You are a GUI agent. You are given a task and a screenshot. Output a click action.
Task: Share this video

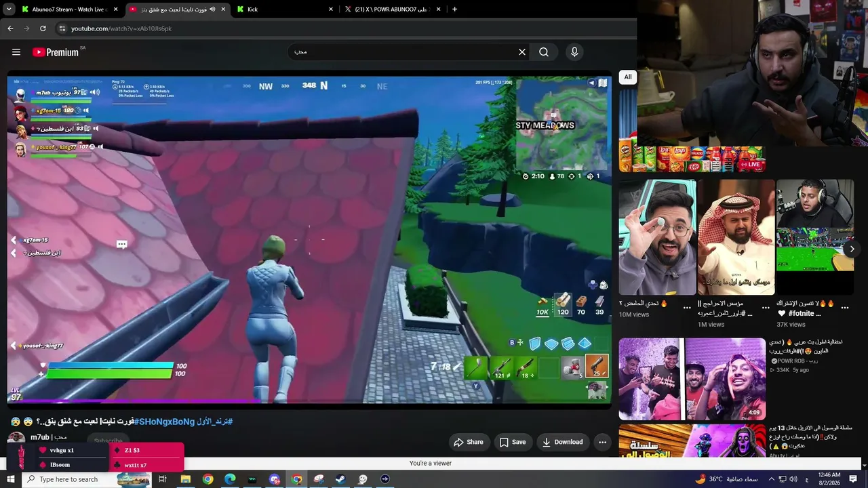[x=469, y=442]
